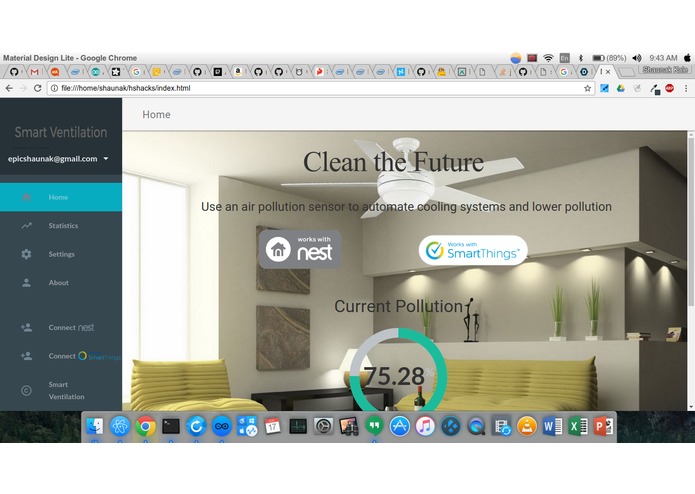This screenshot has height=494, width=695.
Task: Click the Connect nest sidebar link
Action: pos(61,327)
